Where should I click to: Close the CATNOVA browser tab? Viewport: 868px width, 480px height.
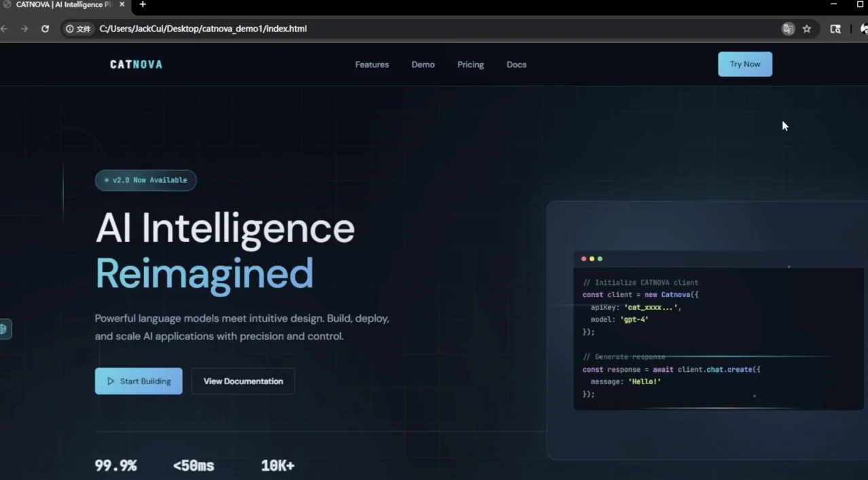(122, 5)
